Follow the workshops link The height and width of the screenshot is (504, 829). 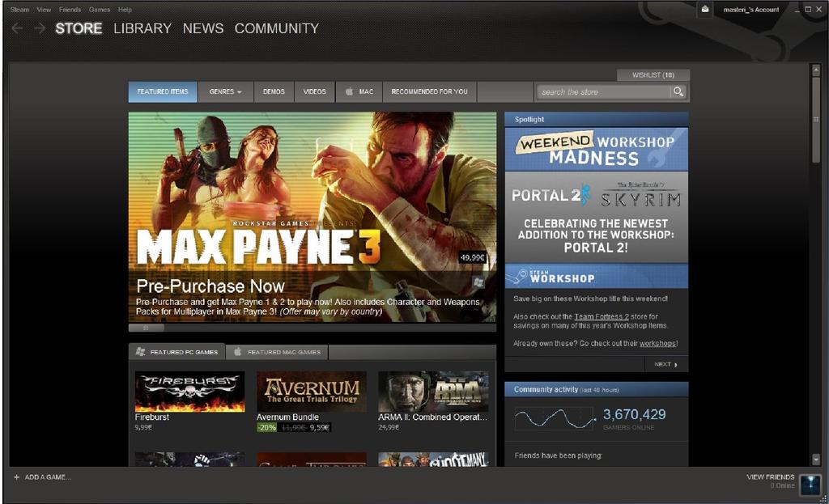657,343
